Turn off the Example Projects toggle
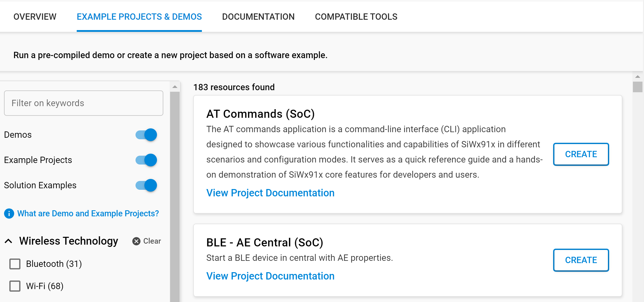Viewport: 644px width, 302px height. [x=146, y=160]
